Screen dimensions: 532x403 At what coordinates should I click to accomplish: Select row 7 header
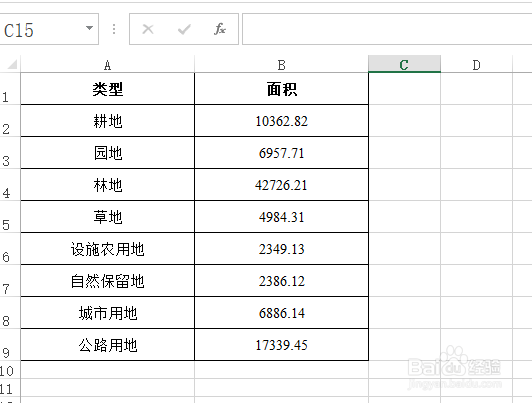tap(10, 281)
